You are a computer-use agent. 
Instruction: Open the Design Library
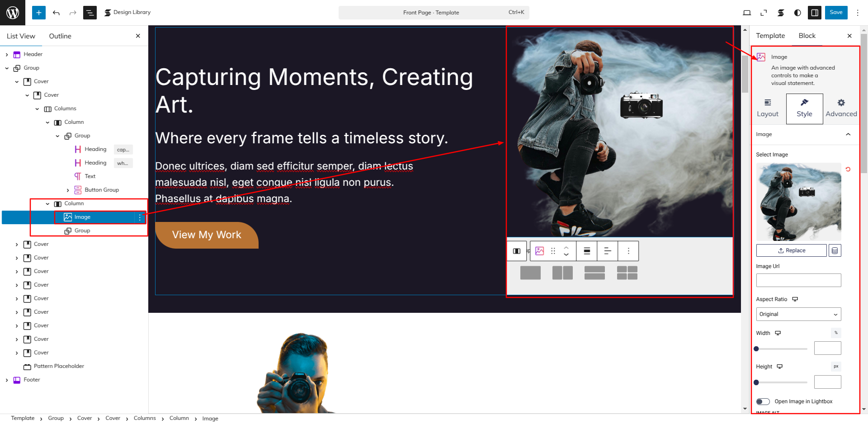click(127, 13)
